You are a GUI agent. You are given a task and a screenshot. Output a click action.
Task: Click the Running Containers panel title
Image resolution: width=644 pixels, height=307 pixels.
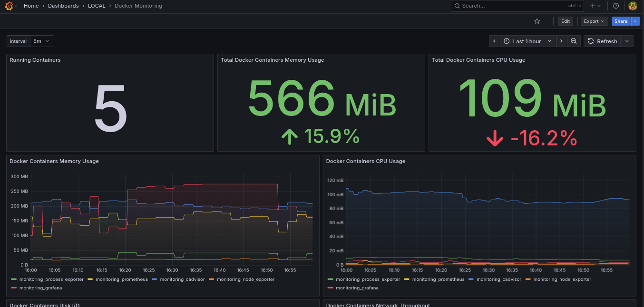(x=35, y=60)
